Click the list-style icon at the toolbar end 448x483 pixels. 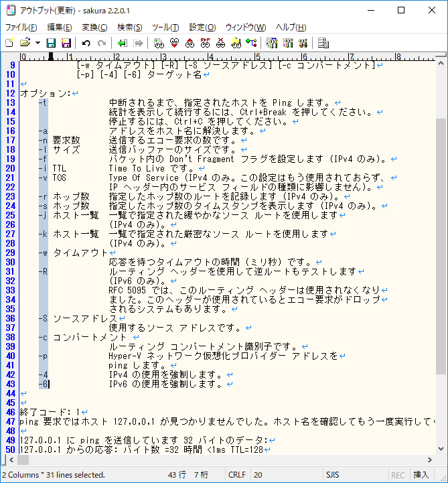pos(323,43)
